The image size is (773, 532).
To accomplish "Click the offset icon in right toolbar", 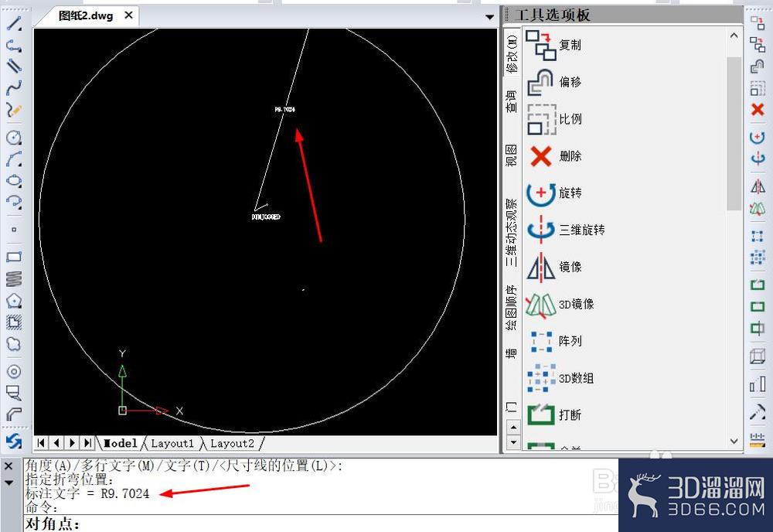I will coord(758,66).
